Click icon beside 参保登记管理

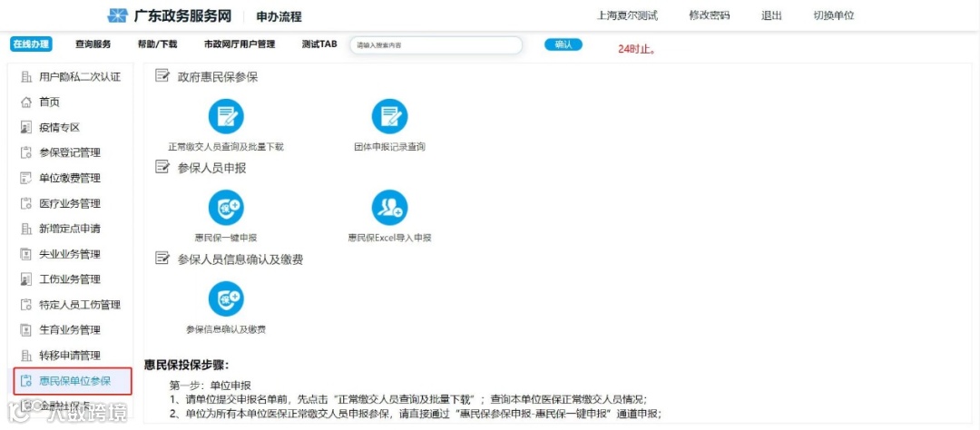pyautogui.click(x=26, y=152)
